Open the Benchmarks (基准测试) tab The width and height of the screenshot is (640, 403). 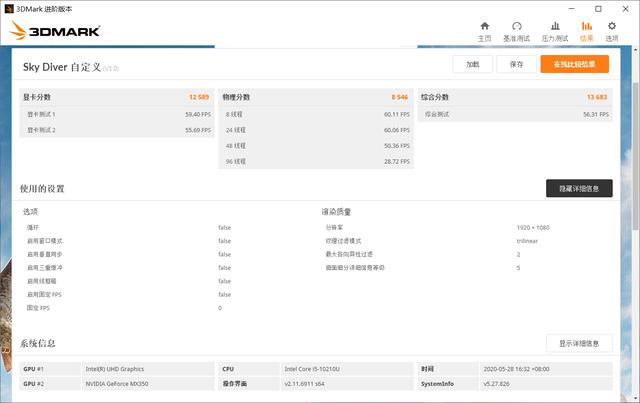click(516, 32)
